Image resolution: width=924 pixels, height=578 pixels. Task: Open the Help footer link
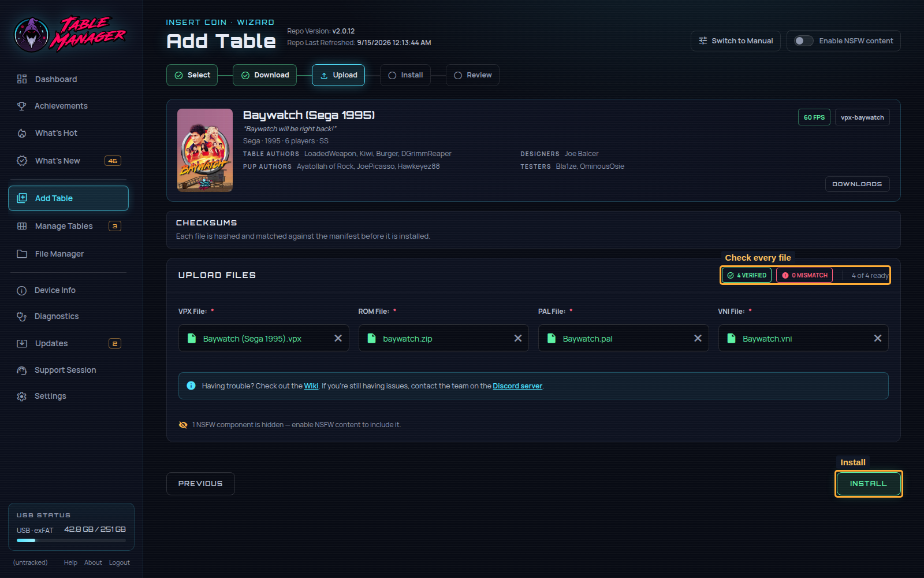pos(70,562)
